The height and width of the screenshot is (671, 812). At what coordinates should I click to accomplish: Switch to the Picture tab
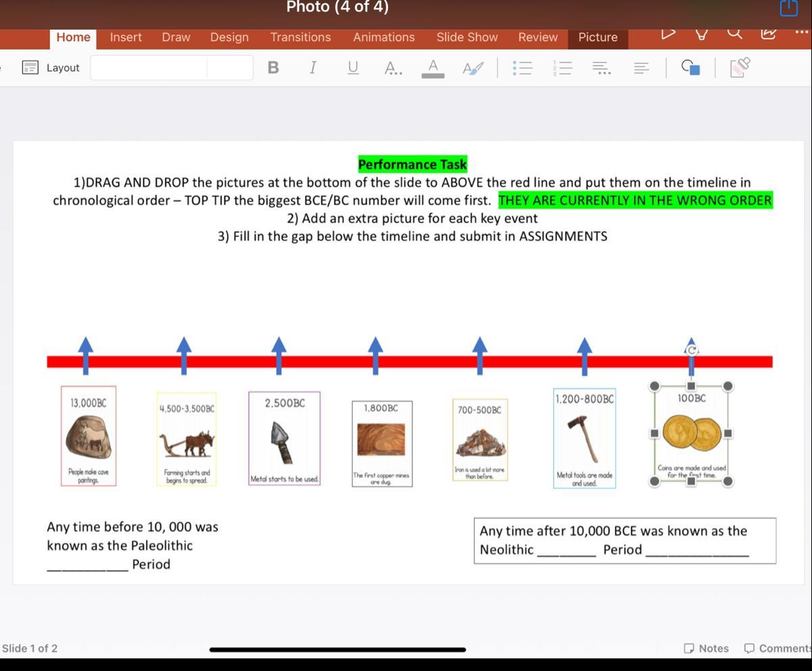(598, 38)
